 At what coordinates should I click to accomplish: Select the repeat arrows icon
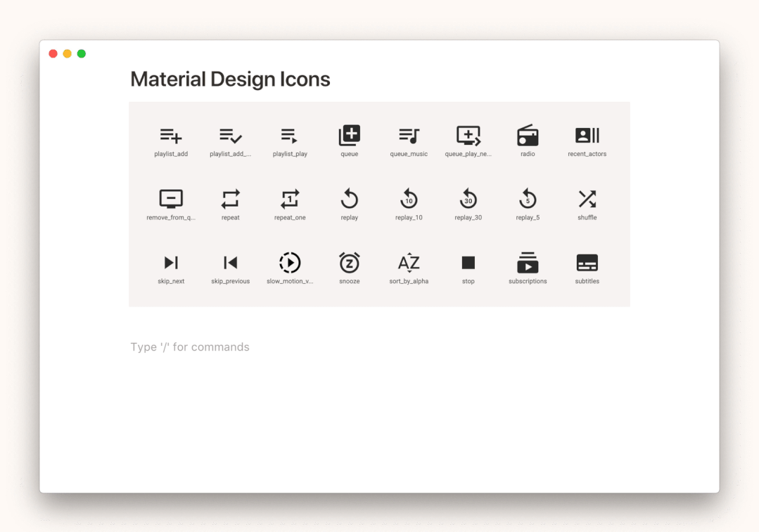point(231,199)
